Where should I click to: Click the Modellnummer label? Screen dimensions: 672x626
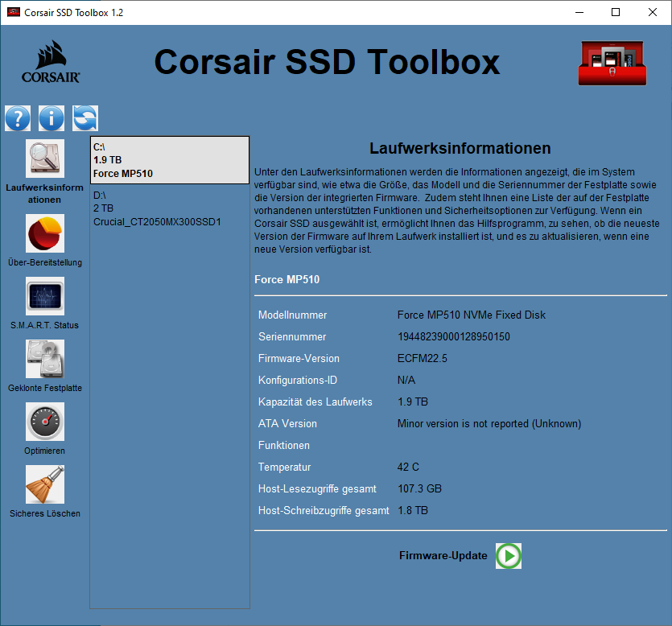(x=293, y=315)
